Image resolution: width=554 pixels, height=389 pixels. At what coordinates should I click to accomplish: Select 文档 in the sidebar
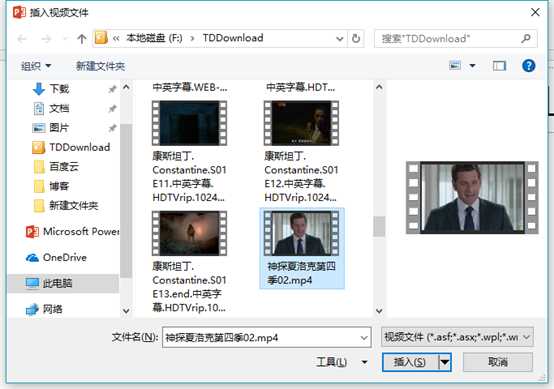[x=59, y=108]
